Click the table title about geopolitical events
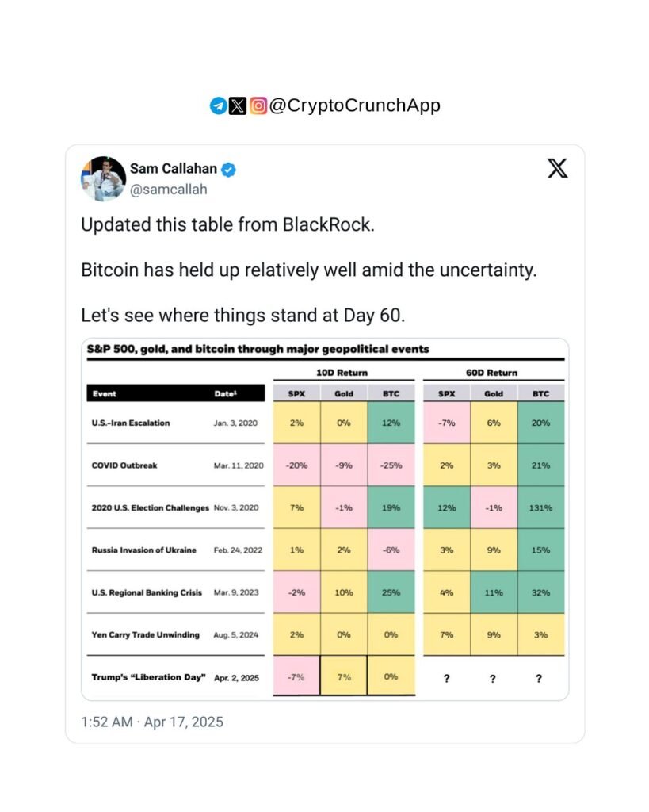 pyautogui.click(x=258, y=349)
